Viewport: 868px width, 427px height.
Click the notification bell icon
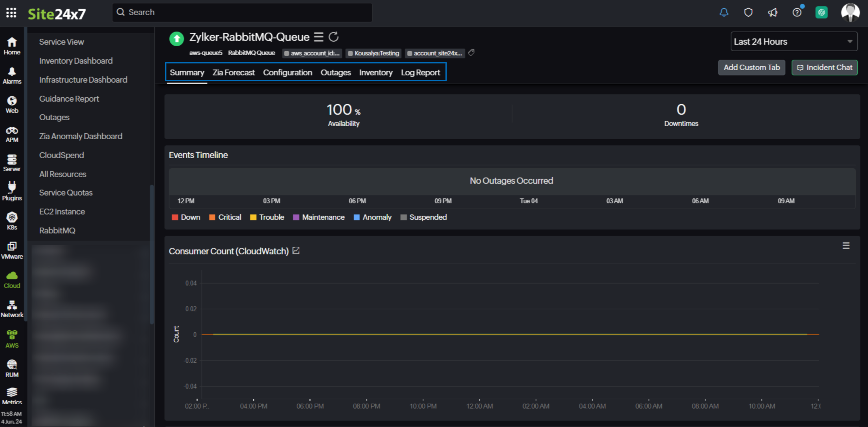[x=724, y=13]
